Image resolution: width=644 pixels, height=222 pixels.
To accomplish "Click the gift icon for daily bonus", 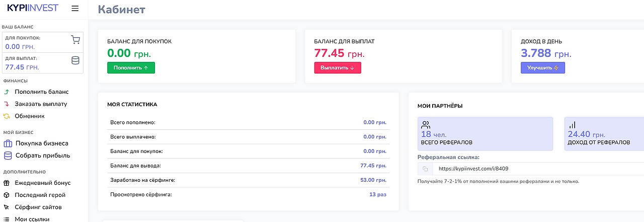I will pos(7,183).
